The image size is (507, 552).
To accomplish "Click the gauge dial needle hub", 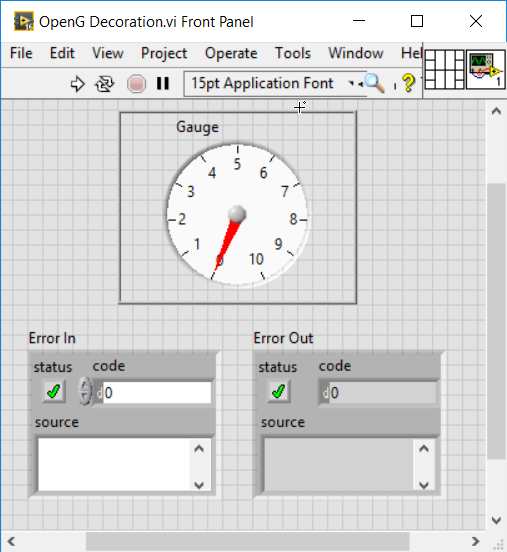I will tap(237, 214).
